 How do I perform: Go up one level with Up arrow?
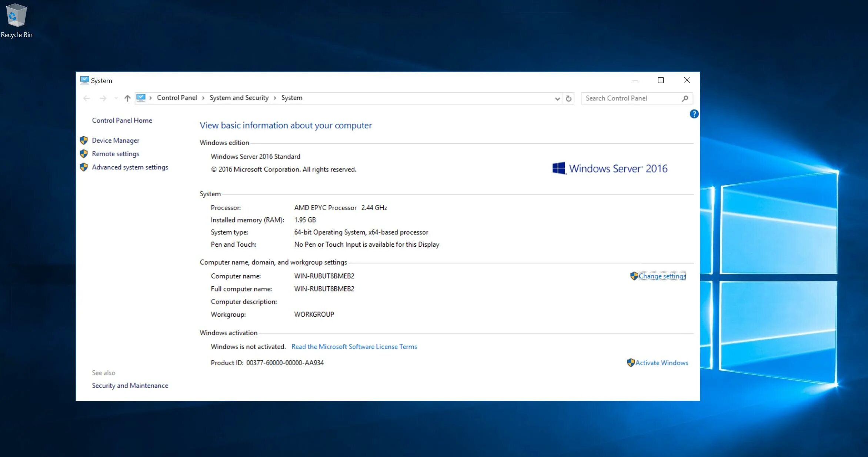(x=127, y=98)
